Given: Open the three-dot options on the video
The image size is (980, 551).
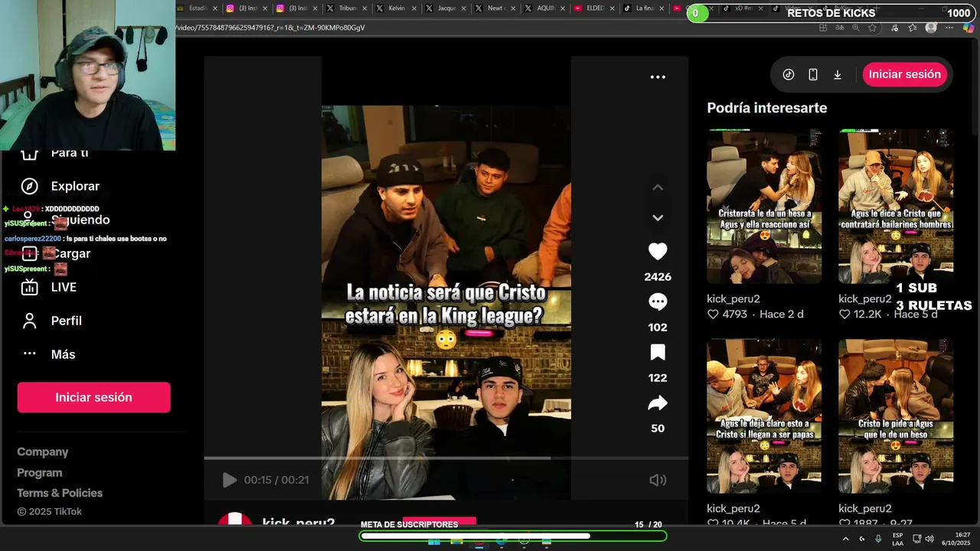Looking at the screenshot, I should coord(658,77).
